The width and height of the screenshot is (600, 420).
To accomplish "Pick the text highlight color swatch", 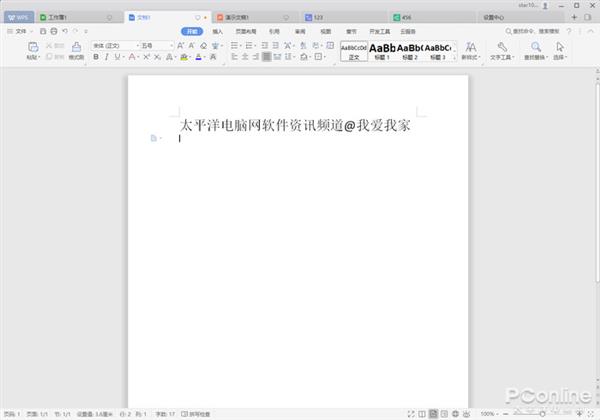I will [184, 57].
